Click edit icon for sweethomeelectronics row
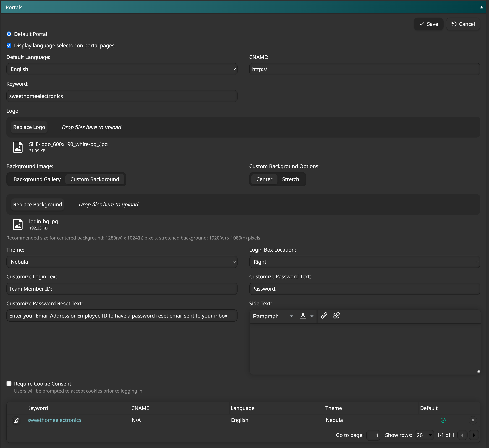Viewport: 489px width, 448px height. coord(16,420)
